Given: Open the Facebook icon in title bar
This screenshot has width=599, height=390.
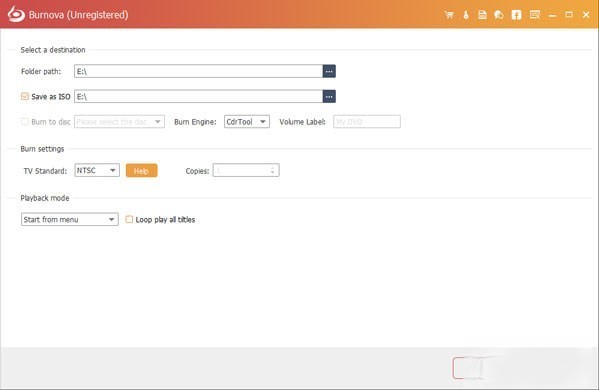Looking at the screenshot, I should (516, 15).
